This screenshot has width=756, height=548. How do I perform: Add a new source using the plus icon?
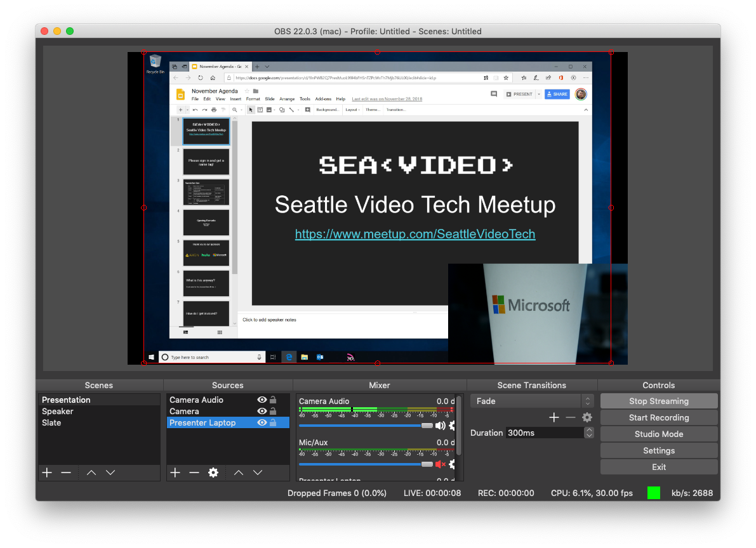pos(175,473)
